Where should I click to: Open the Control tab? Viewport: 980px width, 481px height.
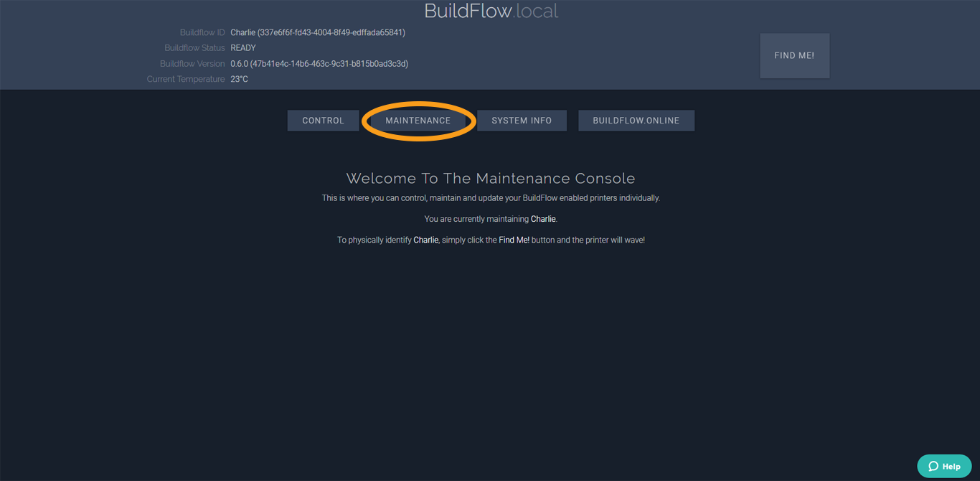(x=323, y=121)
